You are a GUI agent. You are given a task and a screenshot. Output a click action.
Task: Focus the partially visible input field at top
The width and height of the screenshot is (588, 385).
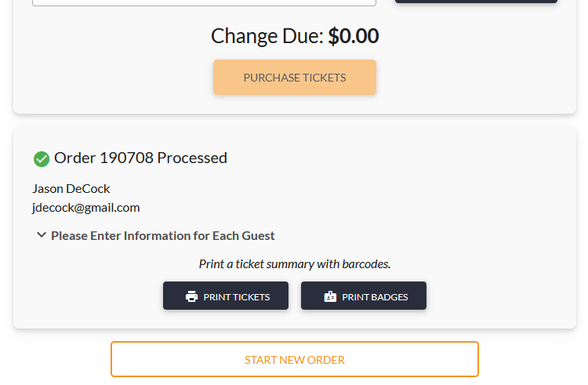click(205, 2)
